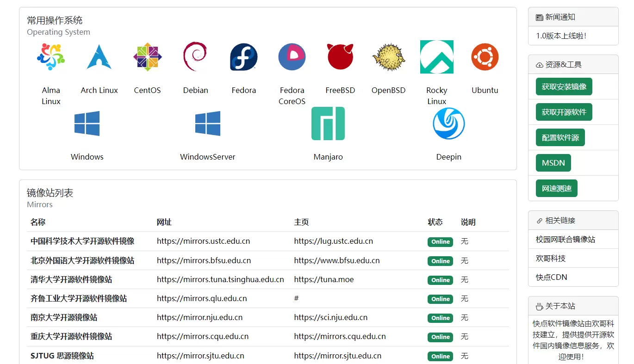Open the FreeBSD devil logo
The height and width of the screenshot is (364, 634).
(340, 57)
